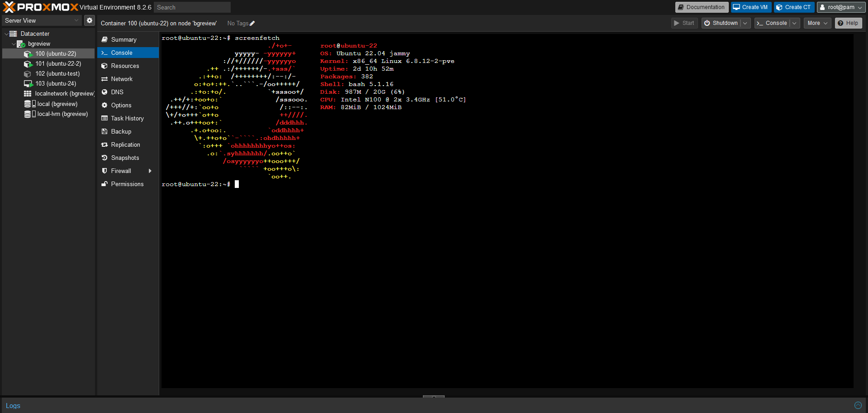Click the stopped container 102 icon
The image size is (868, 413).
pyautogui.click(x=28, y=74)
